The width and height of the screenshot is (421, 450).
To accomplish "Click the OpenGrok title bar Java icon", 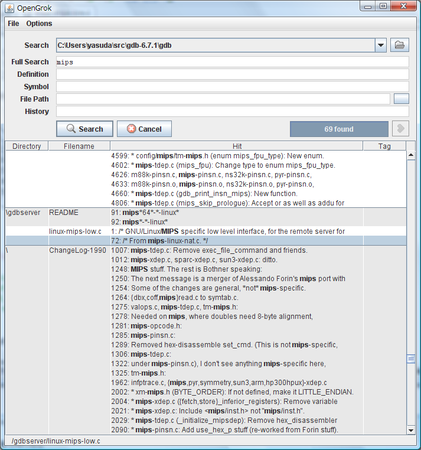I will [x=10, y=8].
